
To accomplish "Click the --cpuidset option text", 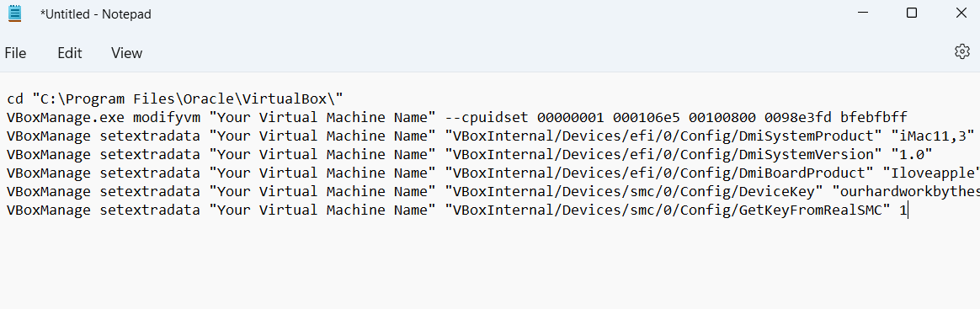I will pyautogui.click(x=487, y=117).
